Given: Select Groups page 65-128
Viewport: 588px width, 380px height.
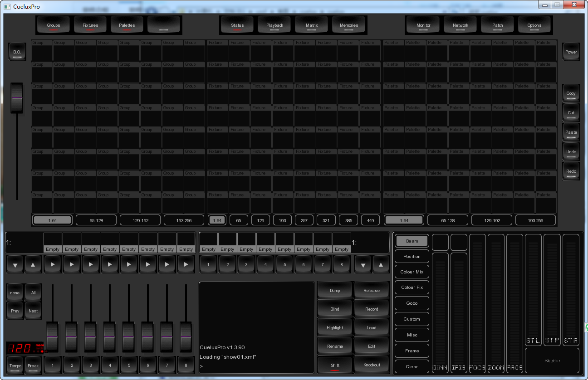Looking at the screenshot, I should [96, 220].
